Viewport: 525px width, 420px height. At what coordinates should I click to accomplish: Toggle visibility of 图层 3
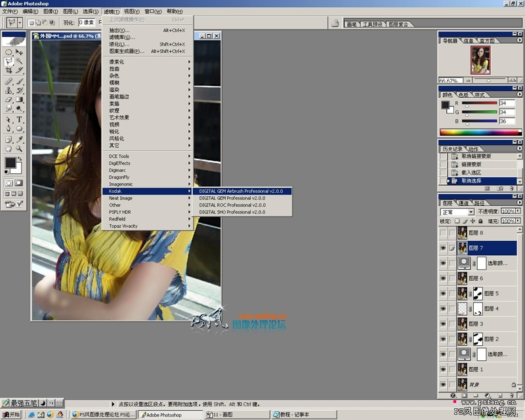pyautogui.click(x=443, y=324)
